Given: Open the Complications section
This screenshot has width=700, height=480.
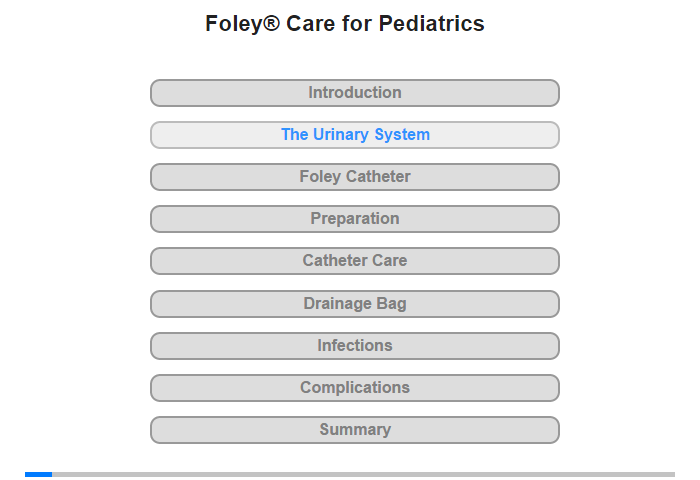Looking at the screenshot, I should (x=354, y=388).
